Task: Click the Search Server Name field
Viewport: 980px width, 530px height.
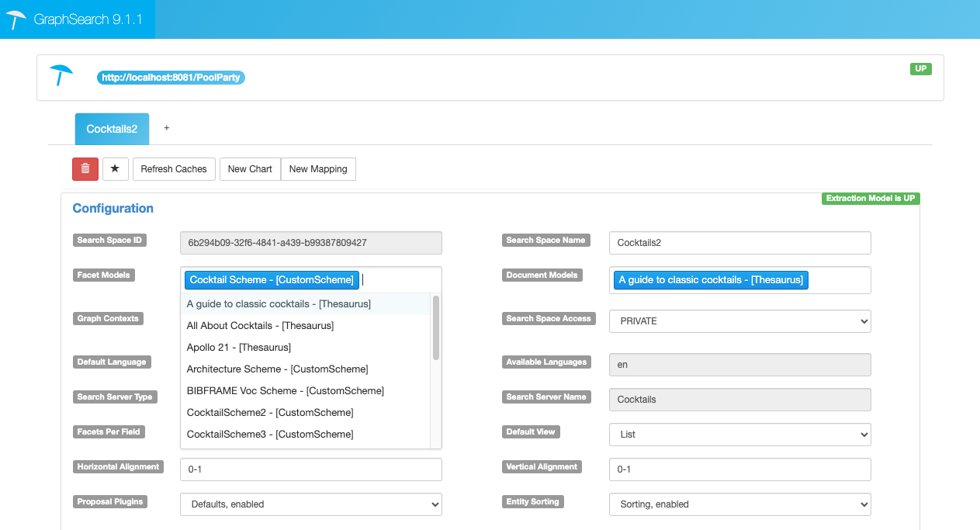Action: 740,400
